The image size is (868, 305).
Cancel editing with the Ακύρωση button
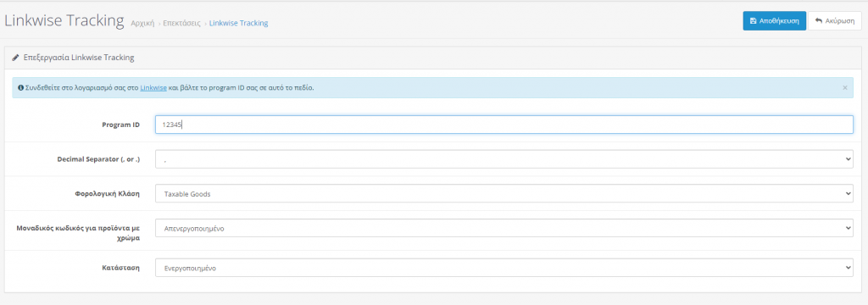point(835,21)
